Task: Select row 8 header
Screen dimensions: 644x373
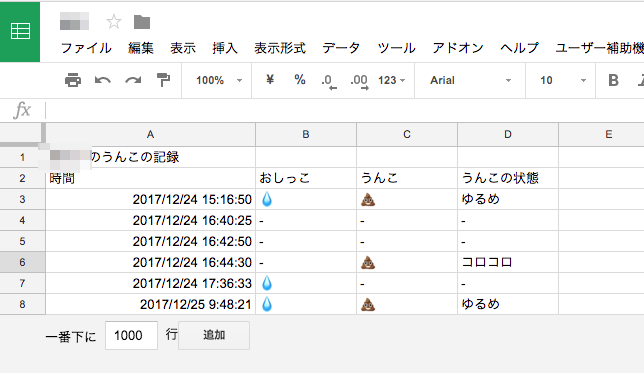Action: click(x=22, y=304)
